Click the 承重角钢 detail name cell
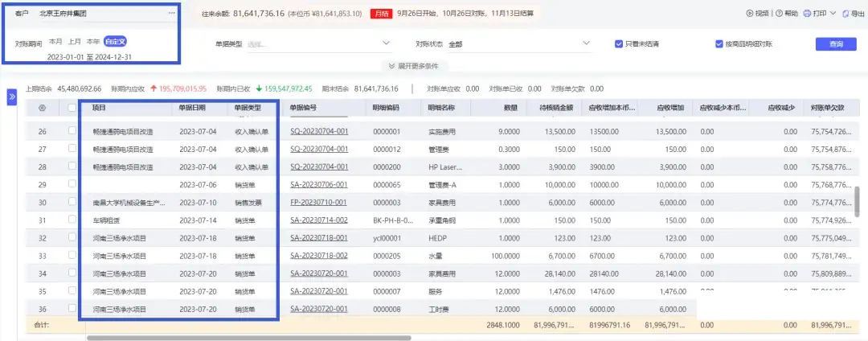Screen dimensions: 868x341 tap(442, 220)
